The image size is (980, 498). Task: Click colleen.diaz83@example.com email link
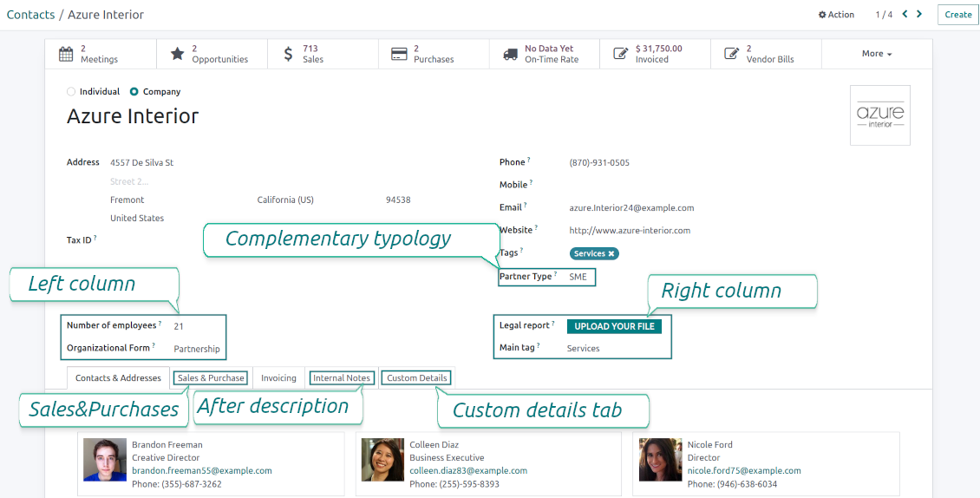pos(468,470)
